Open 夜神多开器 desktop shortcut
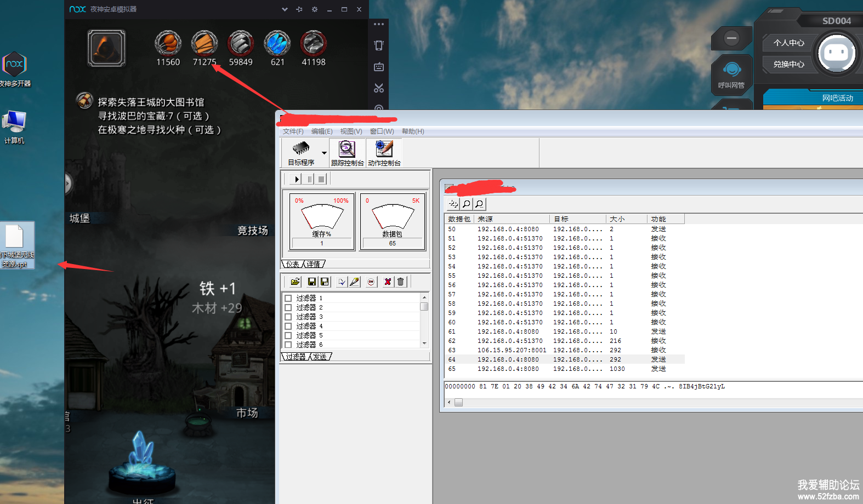863x504 pixels. 15,70
